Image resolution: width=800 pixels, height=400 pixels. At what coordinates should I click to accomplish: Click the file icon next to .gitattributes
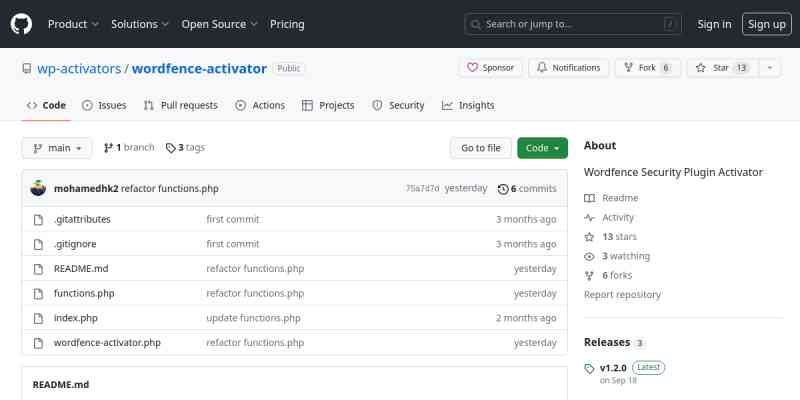[x=38, y=220]
